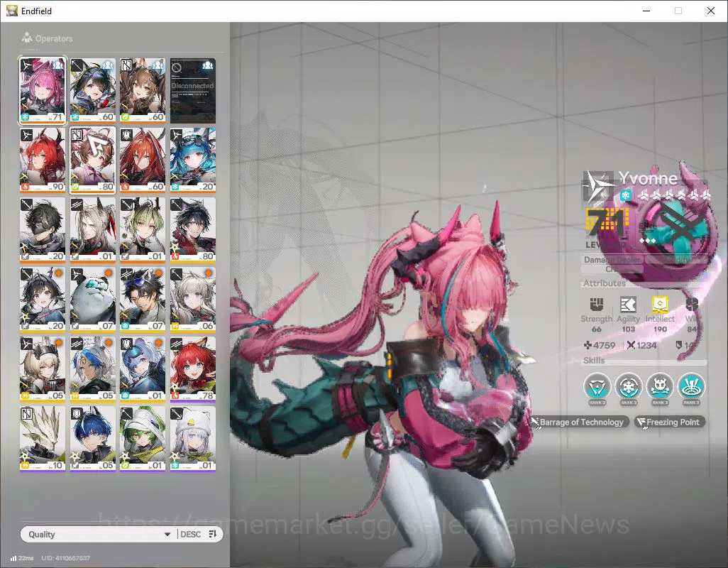
Task: Click the Endfield window title icon
Action: (x=11, y=11)
